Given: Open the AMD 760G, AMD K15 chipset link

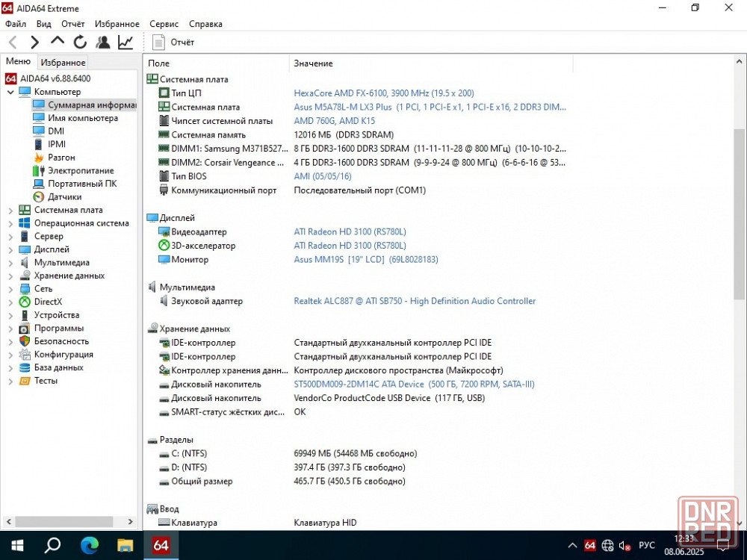Looking at the screenshot, I should (x=335, y=121).
